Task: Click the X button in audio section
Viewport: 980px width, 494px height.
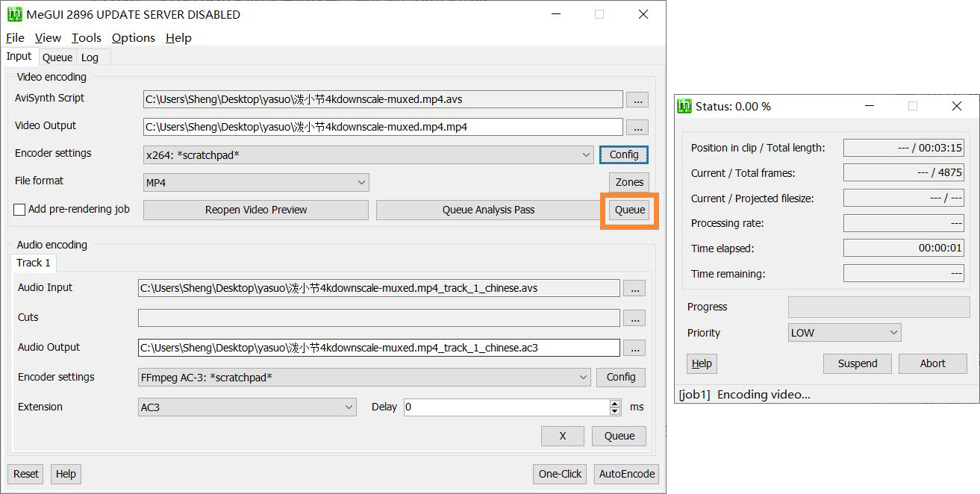Action: coord(563,436)
